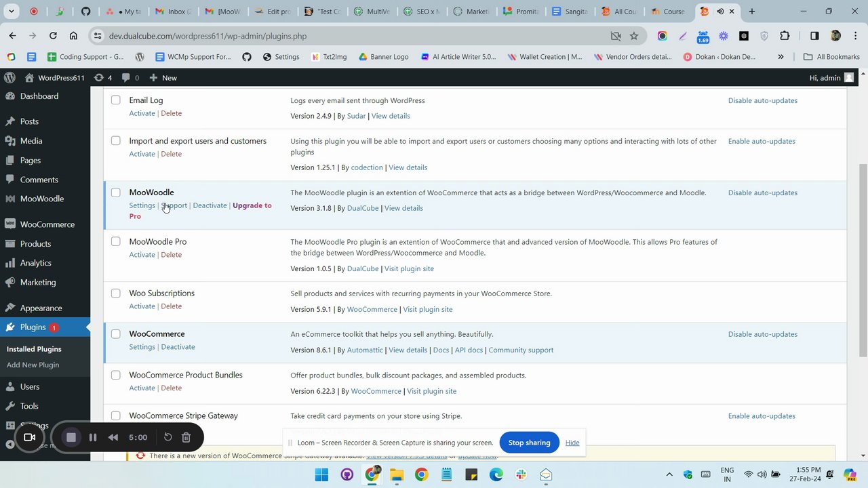The height and width of the screenshot is (488, 868).
Task: Select the Email Log plugin checkbox
Action: coord(116,100)
